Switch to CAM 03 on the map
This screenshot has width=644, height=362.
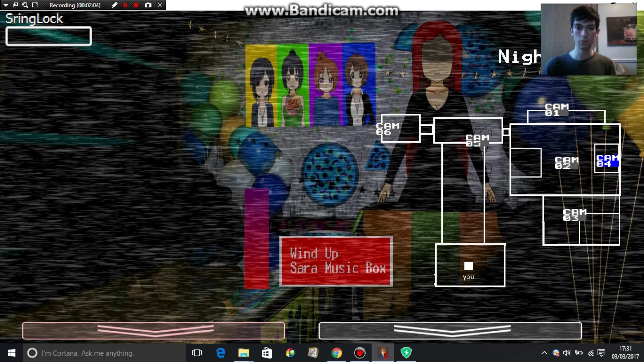(575, 215)
